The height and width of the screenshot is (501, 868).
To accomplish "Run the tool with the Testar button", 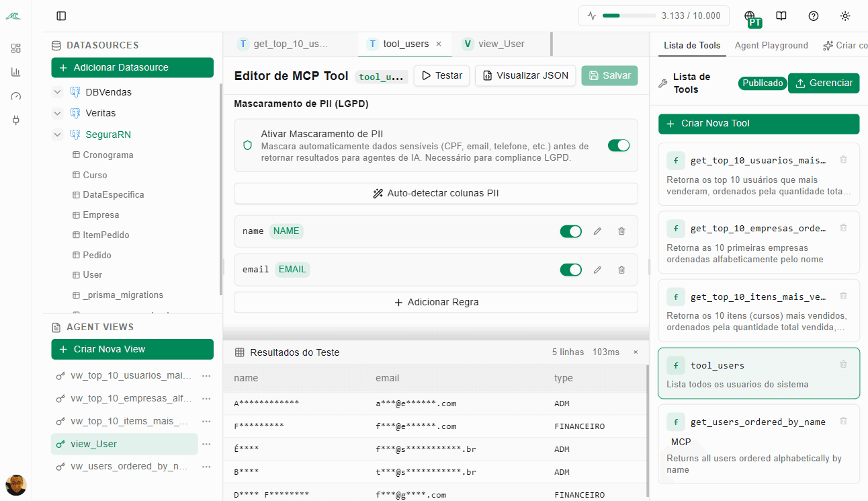I will click(441, 76).
